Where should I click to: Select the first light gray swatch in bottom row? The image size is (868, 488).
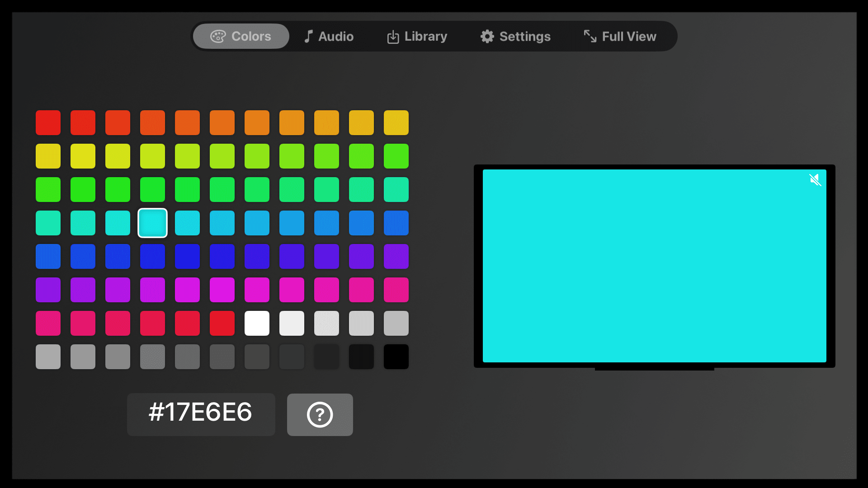(x=48, y=357)
